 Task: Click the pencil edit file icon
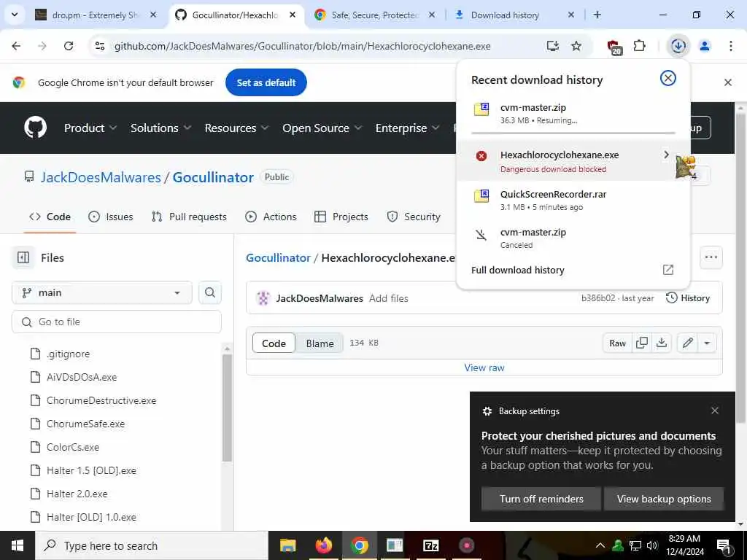(x=687, y=343)
